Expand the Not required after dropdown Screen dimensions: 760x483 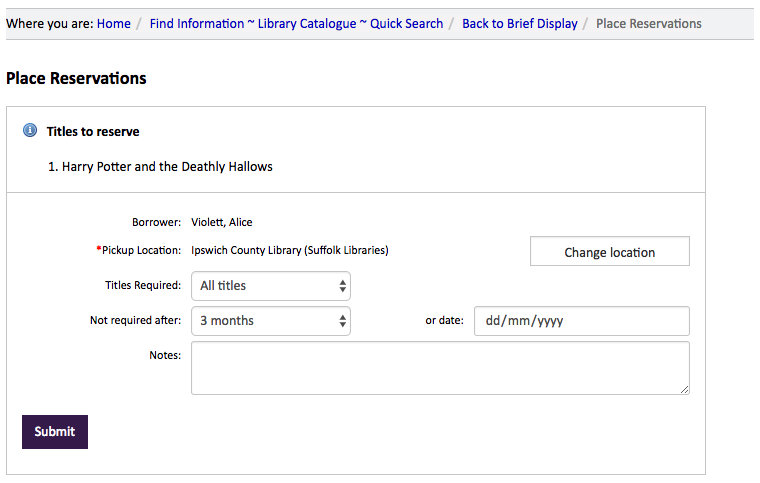point(271,321)
